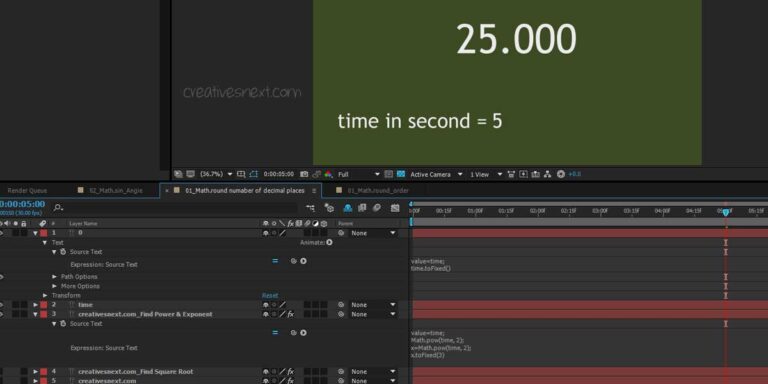Toggle the layer 3 expression enable equals sign
This screenshot has height=384, width=768.
275,333
